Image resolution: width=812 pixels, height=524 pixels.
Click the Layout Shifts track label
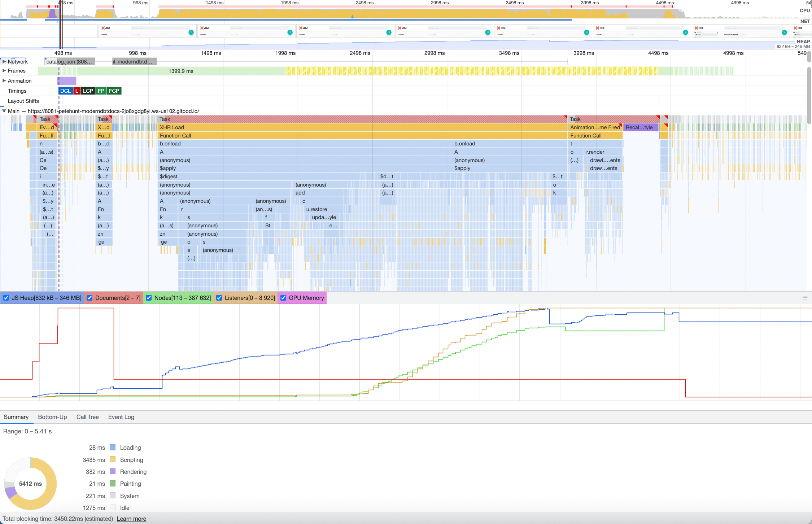23,101
